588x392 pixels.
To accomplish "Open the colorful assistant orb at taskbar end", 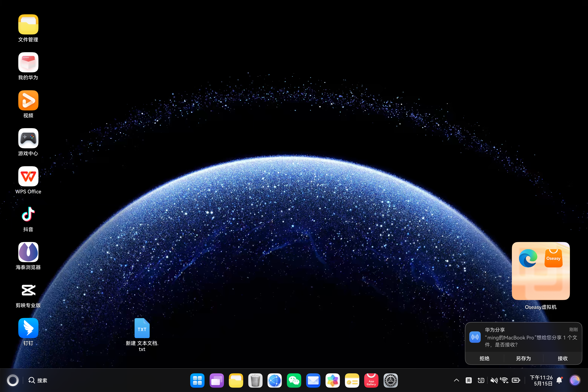I will click(575, 381).
